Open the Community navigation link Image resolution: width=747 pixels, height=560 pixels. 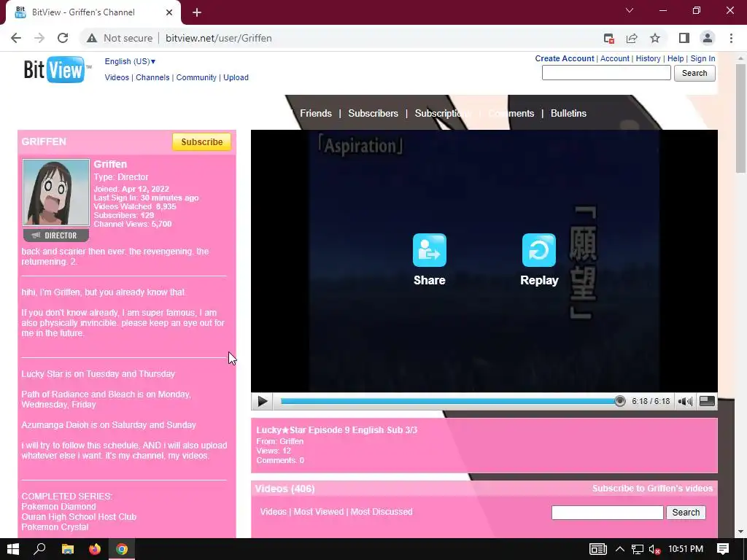(196, 77)
